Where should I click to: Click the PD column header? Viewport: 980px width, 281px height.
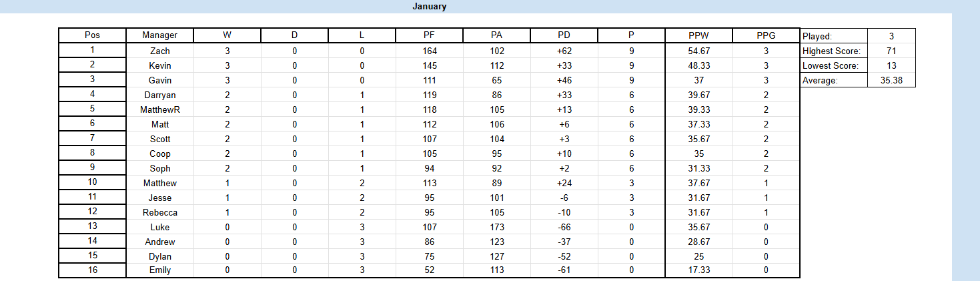pos(564,35)
